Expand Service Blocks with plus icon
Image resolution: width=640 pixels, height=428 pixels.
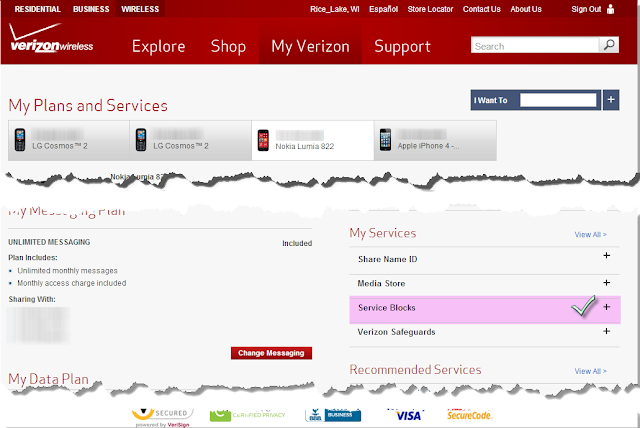[x=607, y=307]
